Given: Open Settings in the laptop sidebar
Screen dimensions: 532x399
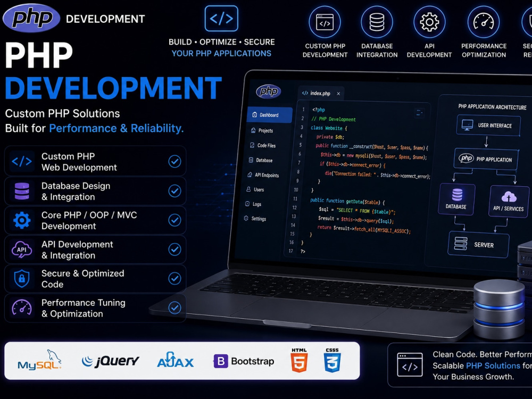Looking at the screenshot, I should (255, 219).
